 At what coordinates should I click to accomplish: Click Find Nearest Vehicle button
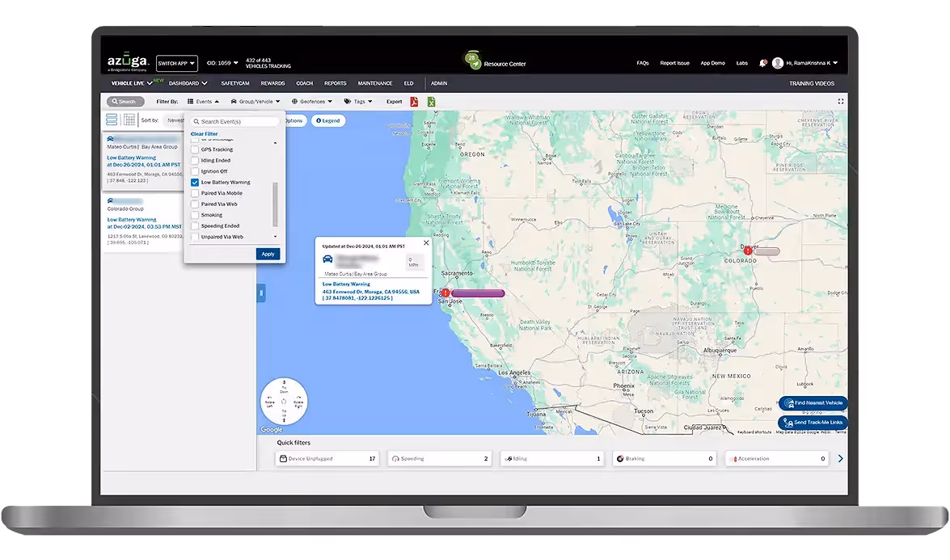[813, 403]
